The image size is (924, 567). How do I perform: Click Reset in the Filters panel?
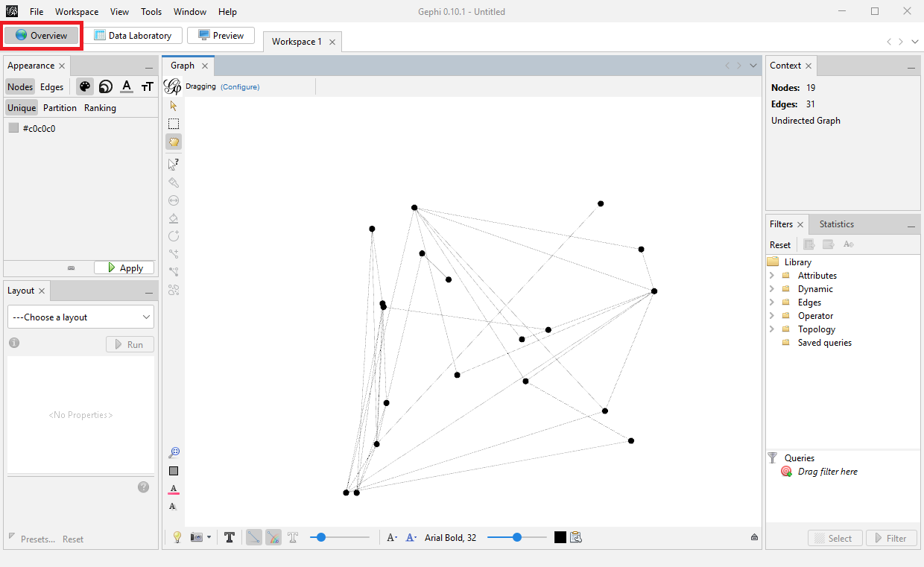click(x=779, y=244)
